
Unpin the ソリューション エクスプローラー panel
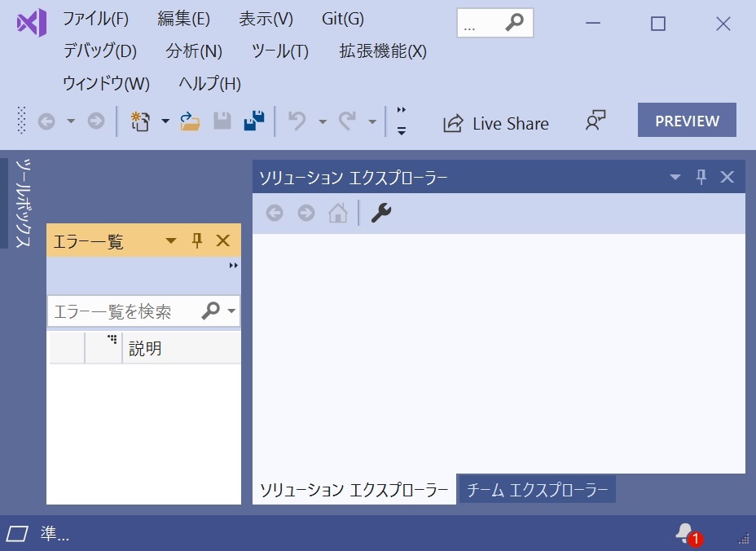point(701,176)
